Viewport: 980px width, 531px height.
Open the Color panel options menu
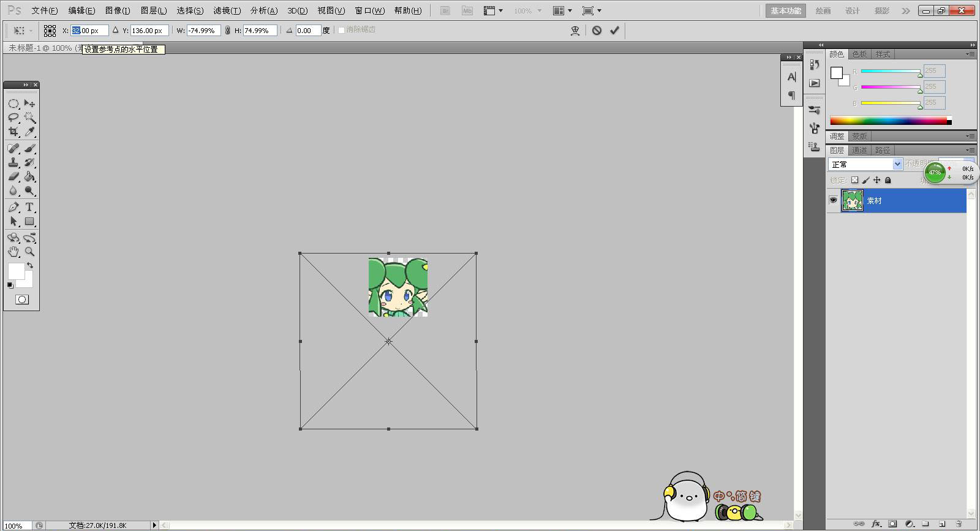(x=970, y=55)
